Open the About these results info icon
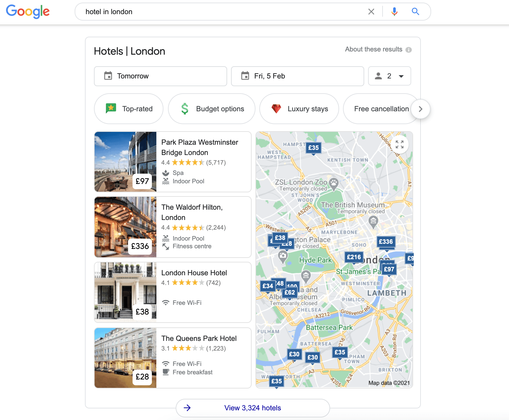509x420 pixels. coord(409,50)
